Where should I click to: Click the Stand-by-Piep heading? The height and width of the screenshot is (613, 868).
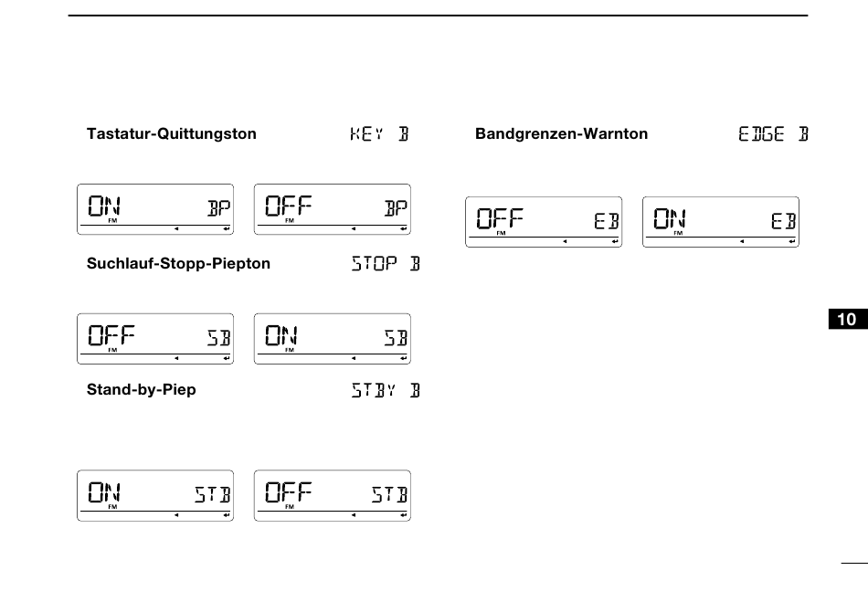point(141,390)
